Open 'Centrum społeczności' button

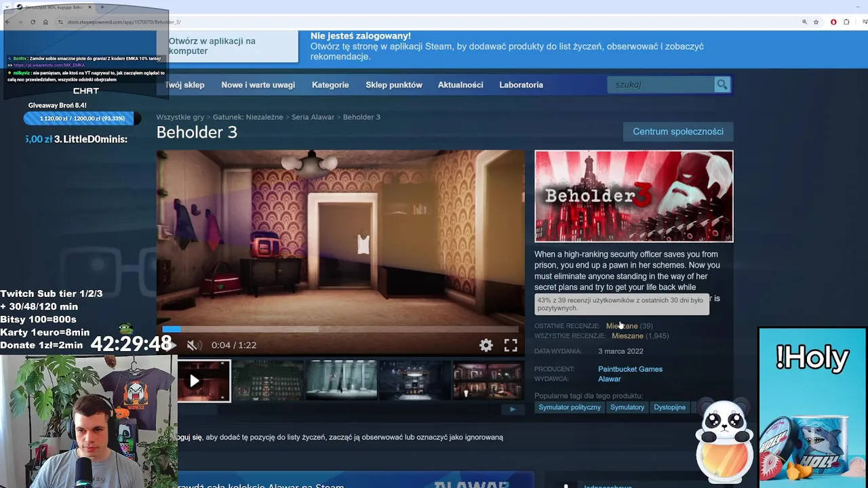click(x=678, y=131)
